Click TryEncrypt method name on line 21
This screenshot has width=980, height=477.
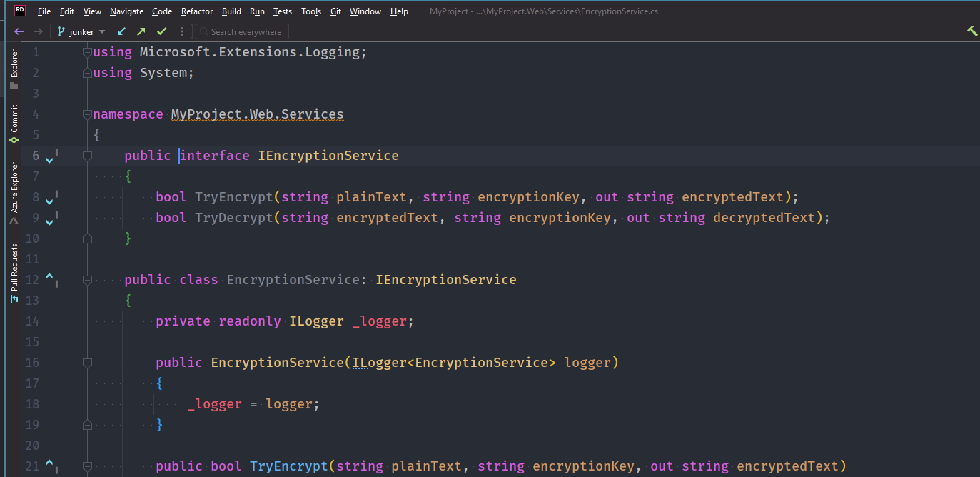pyautogui.click(x=289, y=466)
